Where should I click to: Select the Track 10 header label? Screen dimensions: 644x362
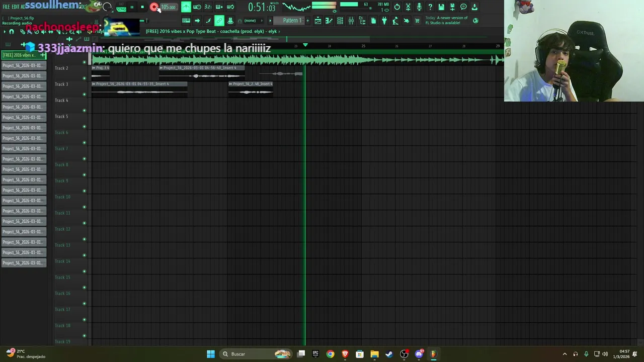pos(62,197)
